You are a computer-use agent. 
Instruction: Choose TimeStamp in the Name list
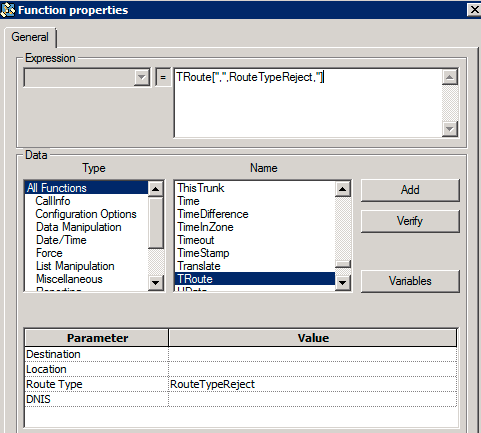203,253
